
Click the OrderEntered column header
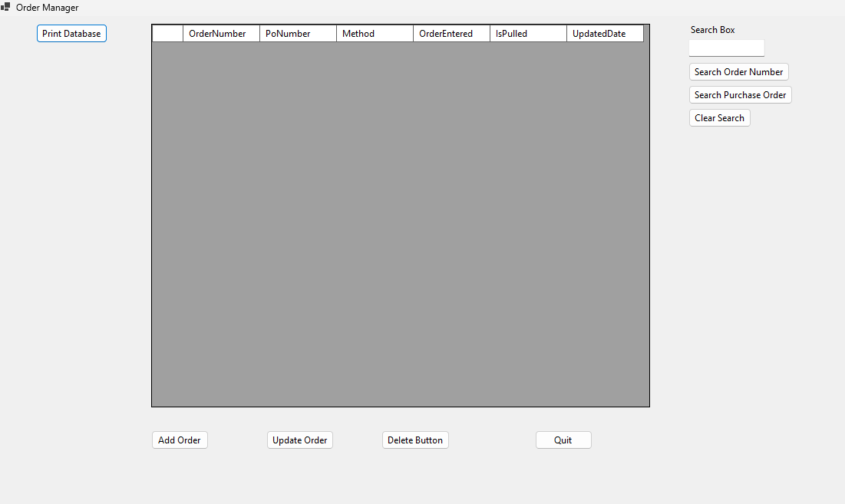coord(451,34)
